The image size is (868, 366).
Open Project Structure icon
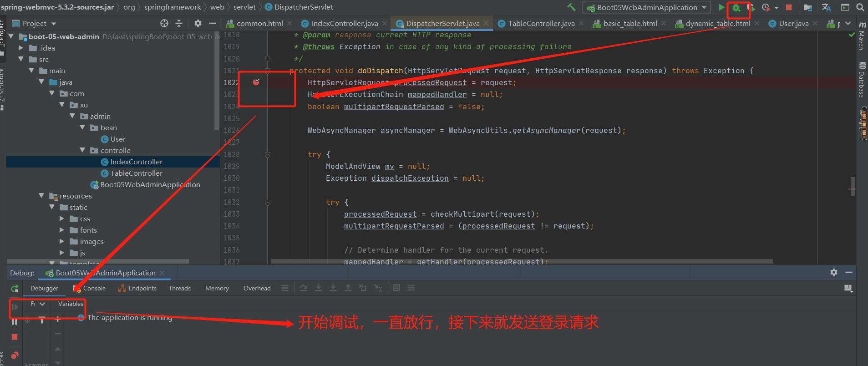[x=808, y=7]
